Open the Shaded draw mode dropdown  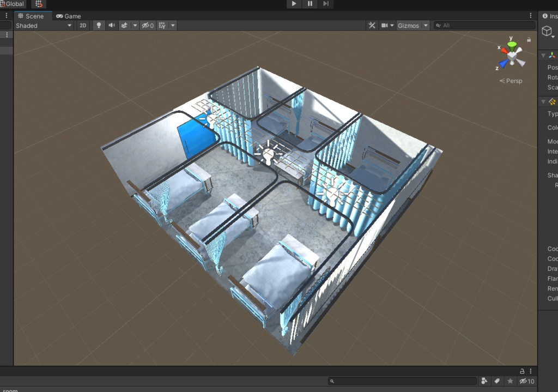click(x=43, y=25)
